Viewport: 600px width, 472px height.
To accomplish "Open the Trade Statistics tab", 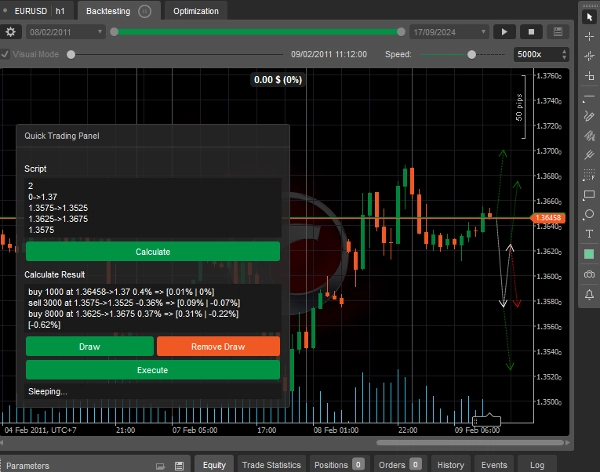I will (x=271, y=464).
